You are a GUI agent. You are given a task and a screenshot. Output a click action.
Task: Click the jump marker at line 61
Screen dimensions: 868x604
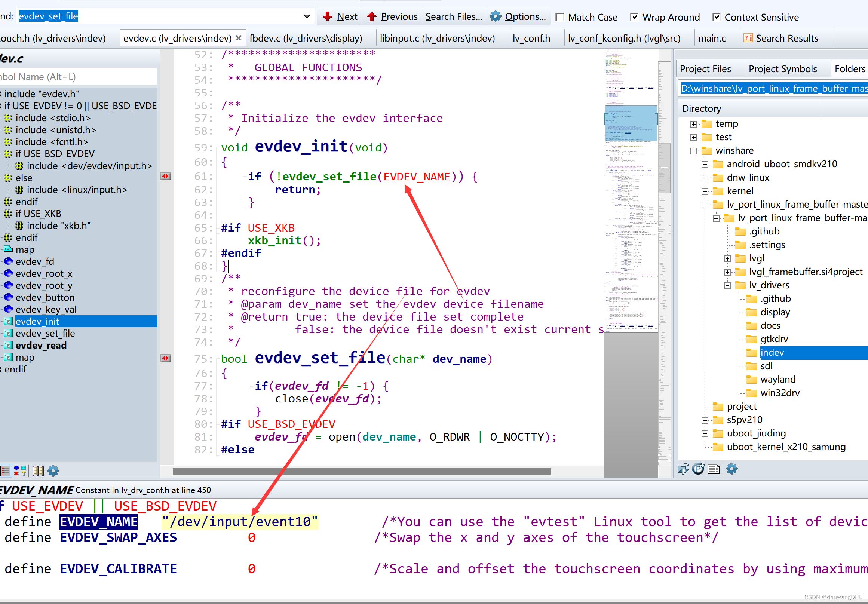tap(165, 176)
